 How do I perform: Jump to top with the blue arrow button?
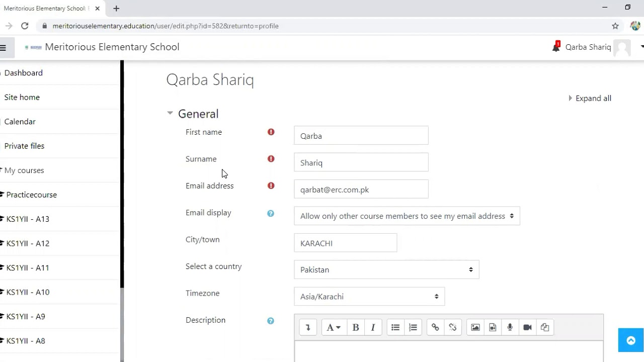[631, 340]
